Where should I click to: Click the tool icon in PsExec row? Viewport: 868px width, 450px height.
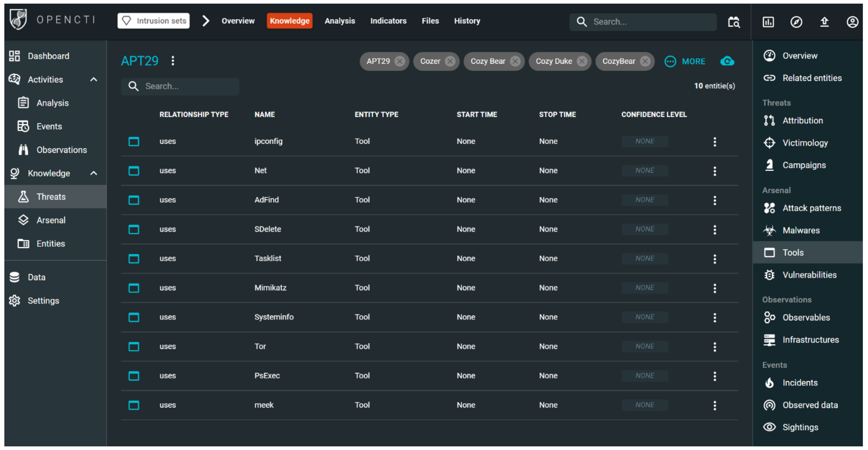(134, 376)
